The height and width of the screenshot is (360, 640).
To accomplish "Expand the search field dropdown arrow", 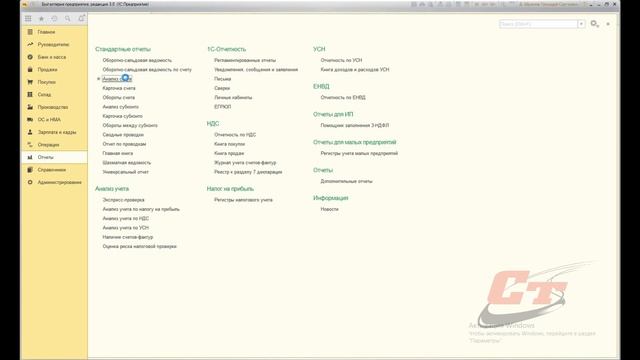I will 581,24.
